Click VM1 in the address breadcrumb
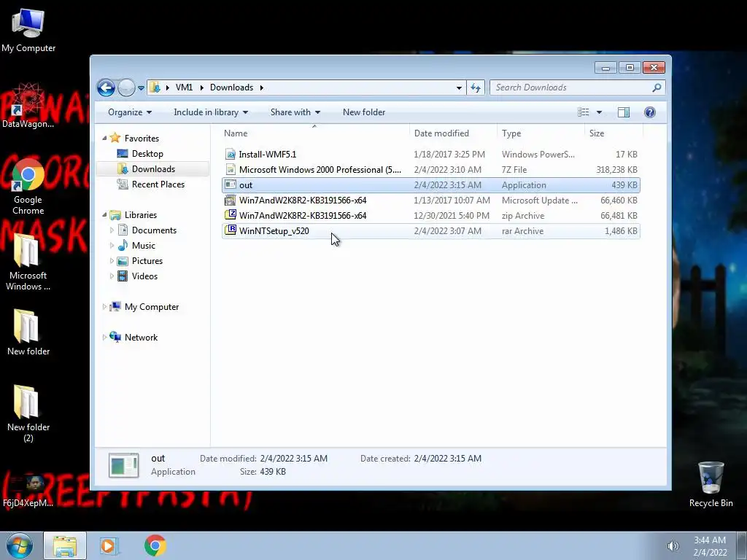 184,87
